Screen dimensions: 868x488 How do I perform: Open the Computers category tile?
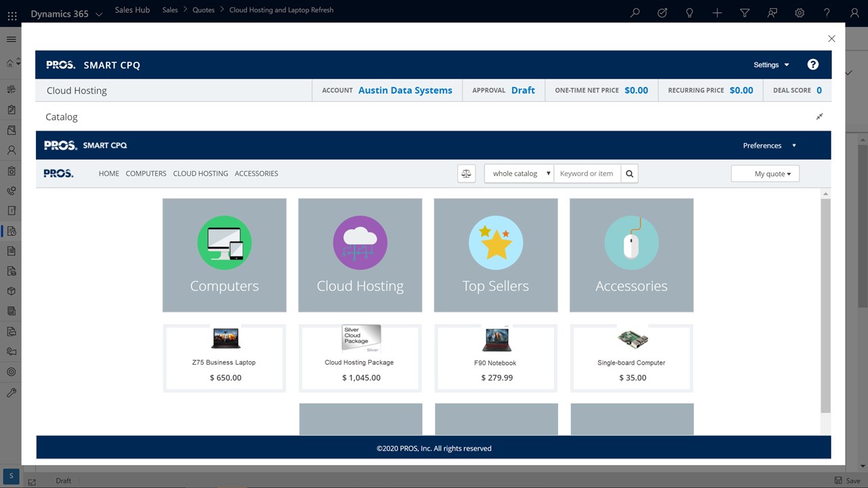tap(224, 255)
